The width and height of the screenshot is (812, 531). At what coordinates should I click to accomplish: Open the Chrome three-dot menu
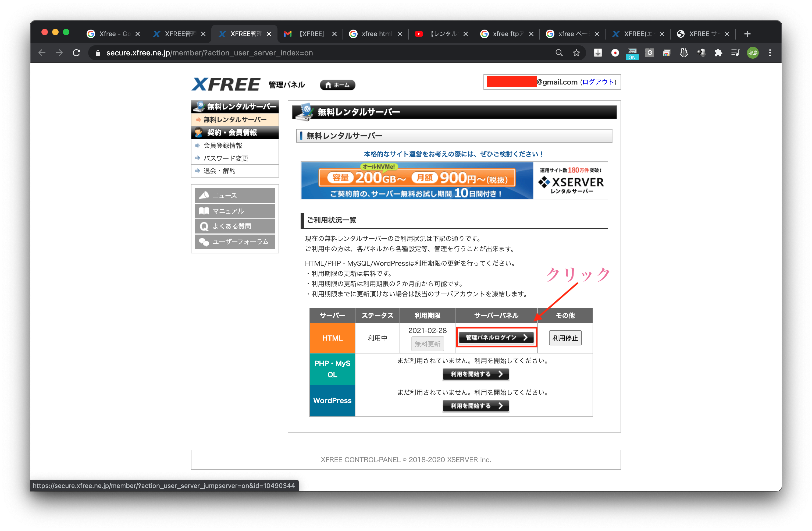[770, 52]
